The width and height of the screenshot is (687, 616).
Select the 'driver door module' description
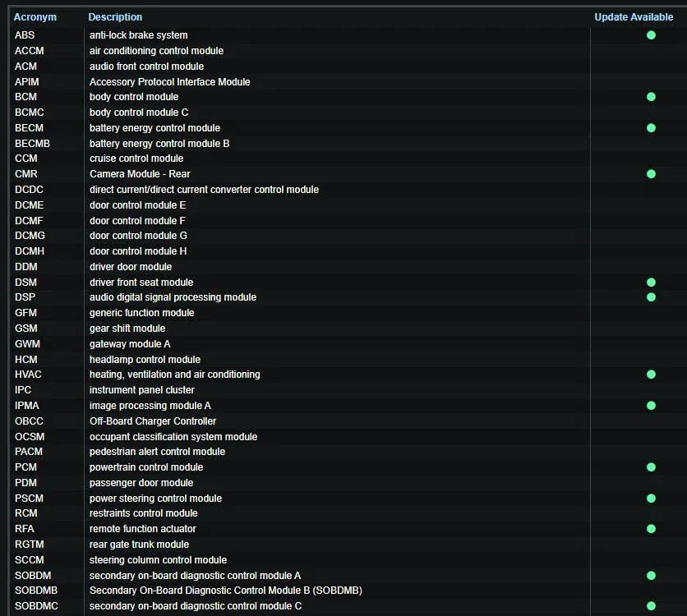coord(131,267)
